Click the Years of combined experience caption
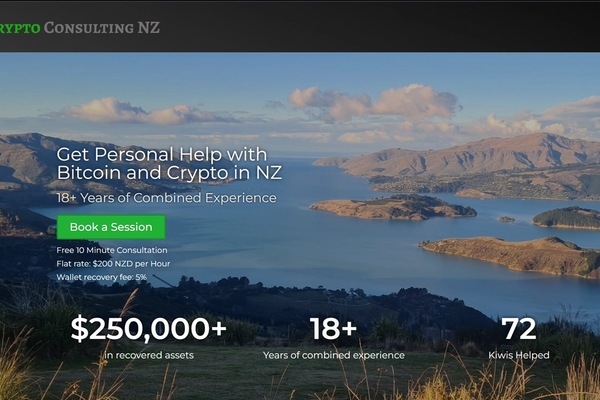Screen dimensions: 600x400 pos(334,355)
